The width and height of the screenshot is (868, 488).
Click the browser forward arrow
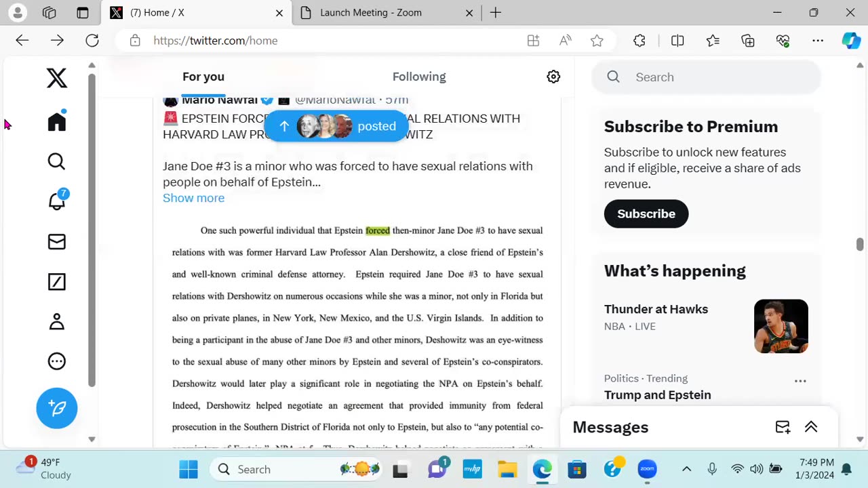coord(57,41)
